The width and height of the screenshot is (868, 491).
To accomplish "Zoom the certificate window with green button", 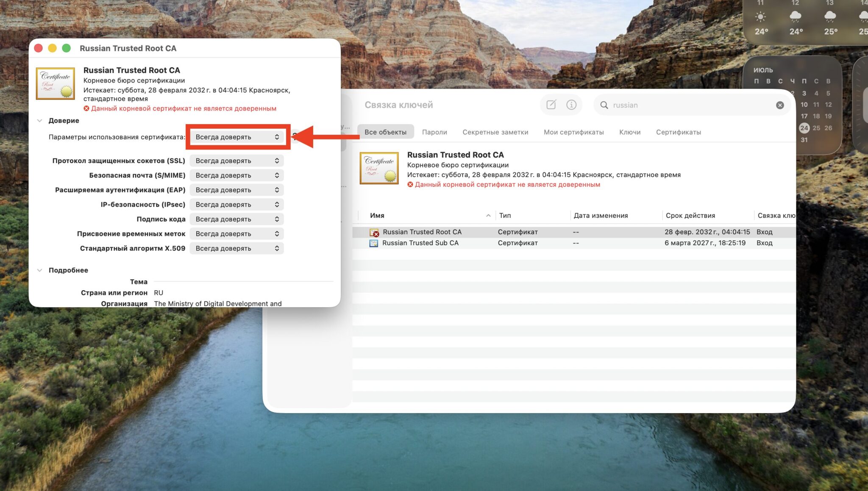I will tap(66, 48).
